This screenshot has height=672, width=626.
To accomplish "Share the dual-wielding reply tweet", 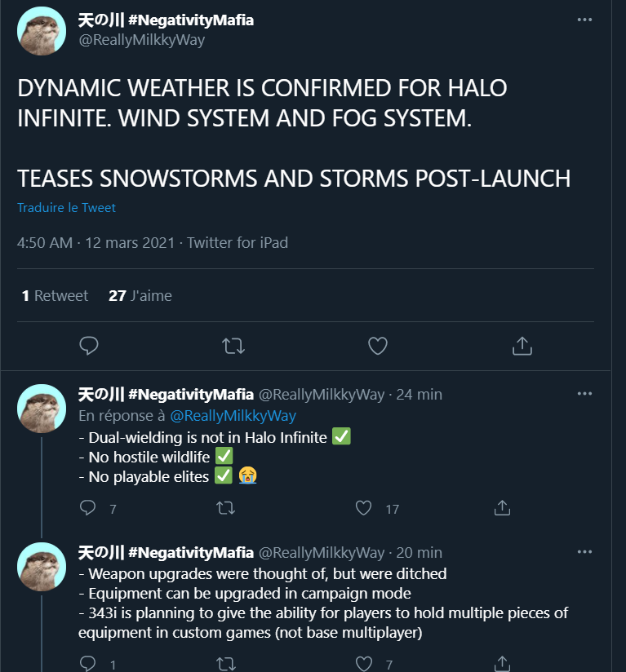I will 502,508.
